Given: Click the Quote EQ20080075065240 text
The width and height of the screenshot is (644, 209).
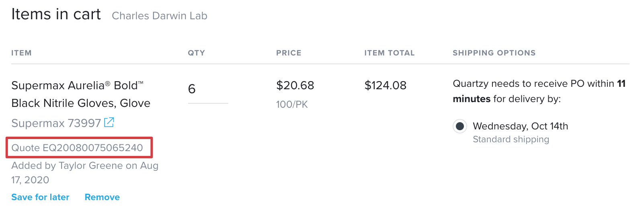Looking at the screenshot, I should coord(77,148).
